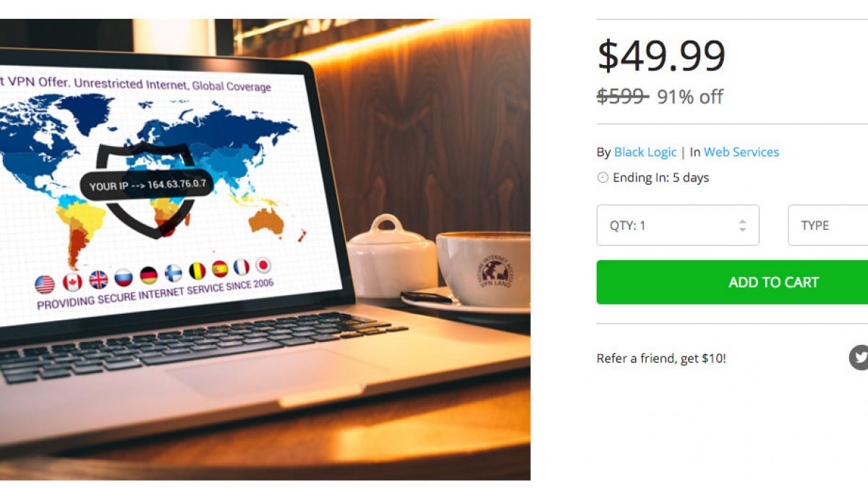Click the France flag icon in the image
This screenshot has height=488, width=868.
242,267
